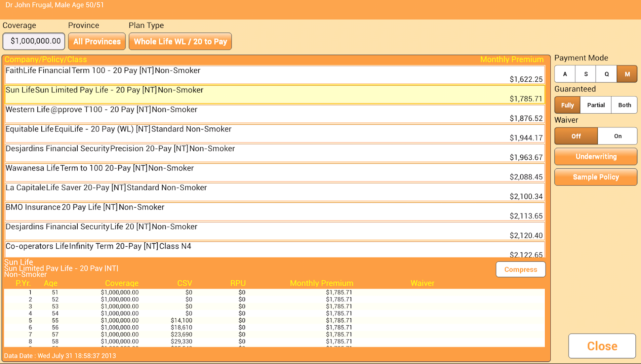The height and width of the screenshot is (364, 641).
Task: Select Equitable Life EquiLife 20 Pay row
Action: tap(274, 133)
